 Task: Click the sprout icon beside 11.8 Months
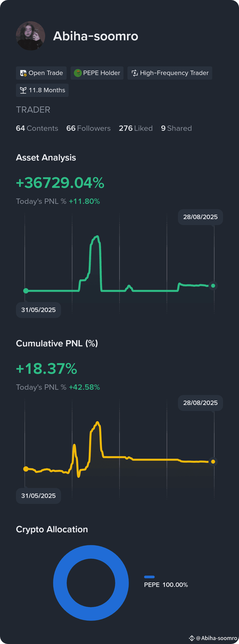point(23,90)
